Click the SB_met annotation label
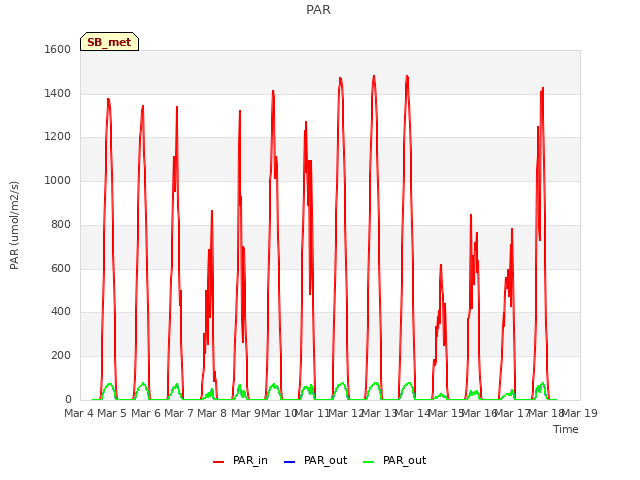 [109, 42]
